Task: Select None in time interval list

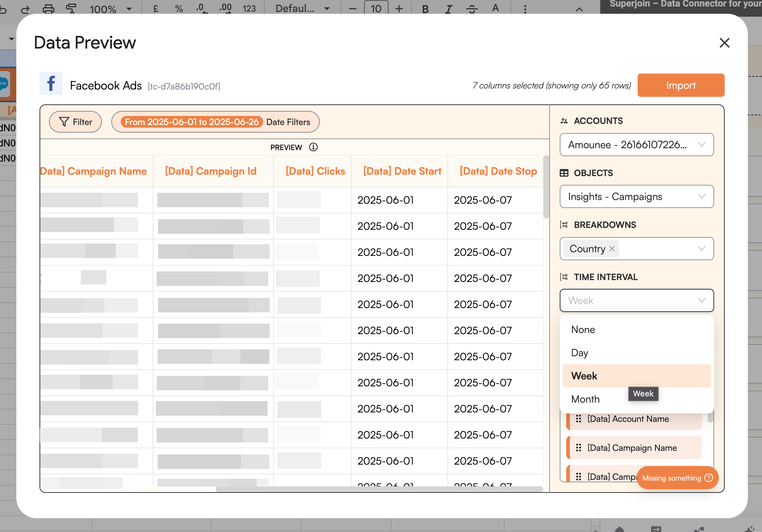Action: (x=583, y=329)
